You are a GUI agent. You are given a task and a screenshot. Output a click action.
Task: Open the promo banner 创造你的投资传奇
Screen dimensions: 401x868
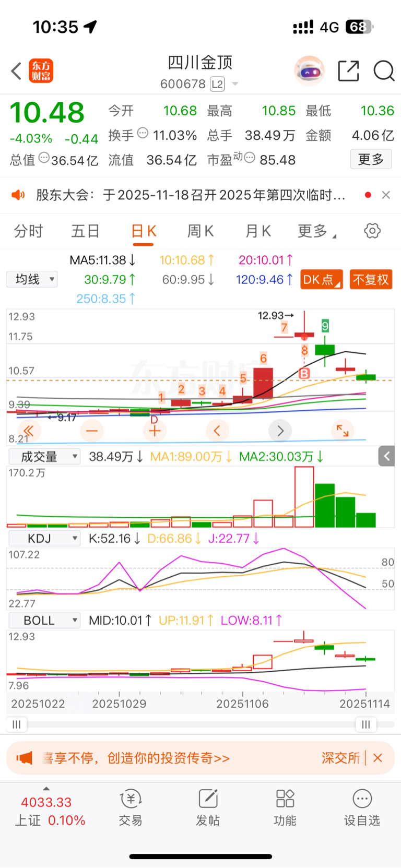coord(136,758)
